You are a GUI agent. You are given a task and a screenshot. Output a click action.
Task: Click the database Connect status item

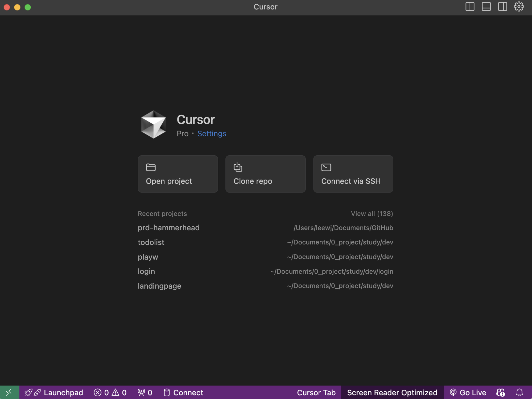(183, 393)
